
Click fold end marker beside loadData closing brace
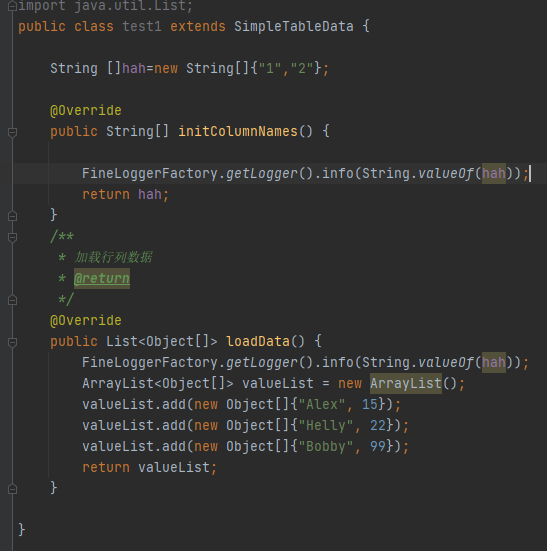click(12, 489)
